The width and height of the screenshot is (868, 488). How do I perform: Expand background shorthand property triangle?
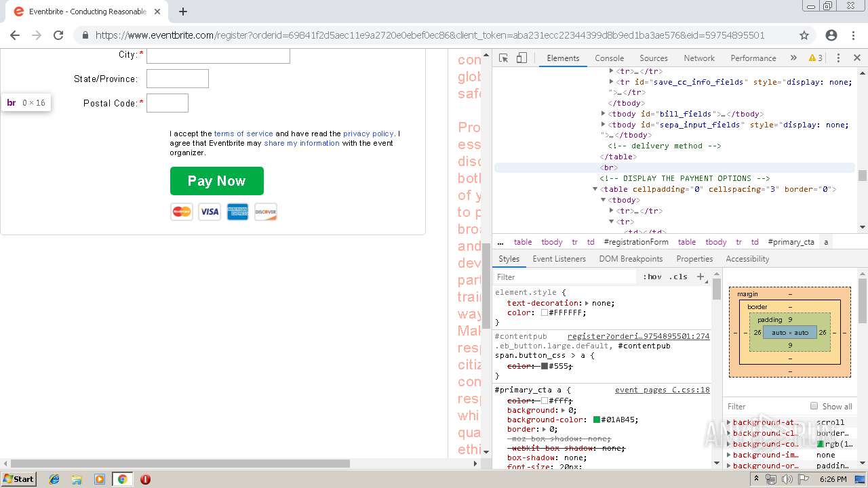click(562, 410)
